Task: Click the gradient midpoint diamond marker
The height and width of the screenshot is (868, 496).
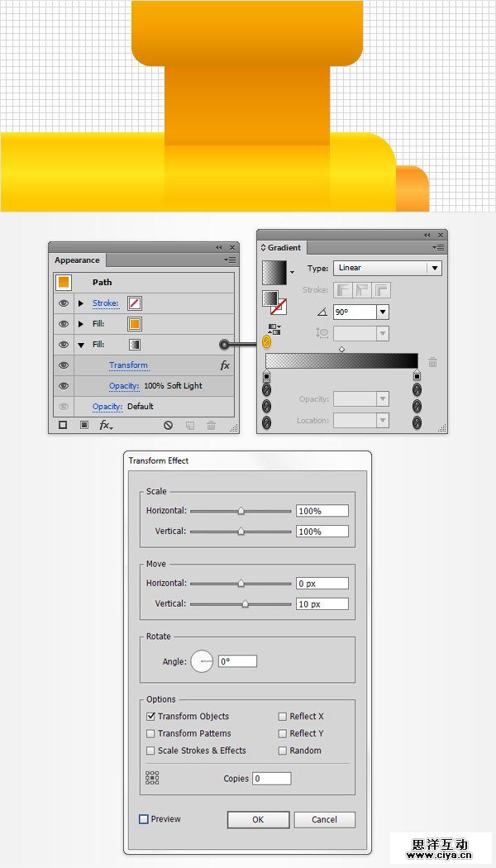Action: (341, 350)
